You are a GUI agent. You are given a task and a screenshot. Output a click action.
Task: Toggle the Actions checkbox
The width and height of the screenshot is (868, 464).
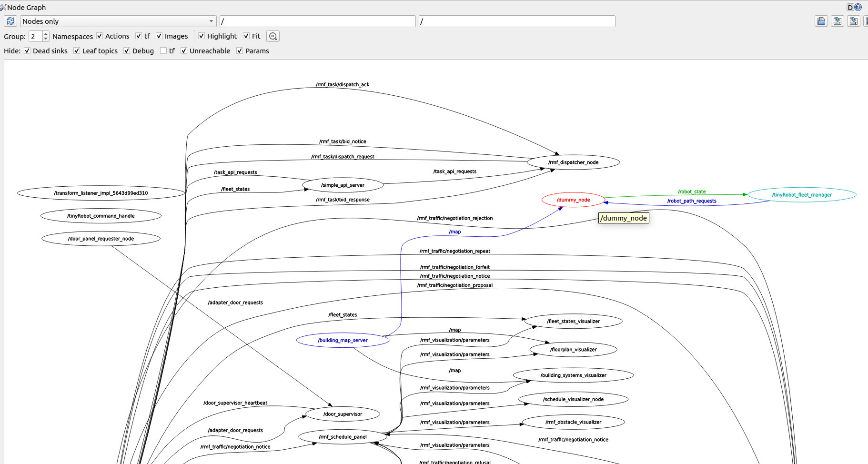coord(100,36)
